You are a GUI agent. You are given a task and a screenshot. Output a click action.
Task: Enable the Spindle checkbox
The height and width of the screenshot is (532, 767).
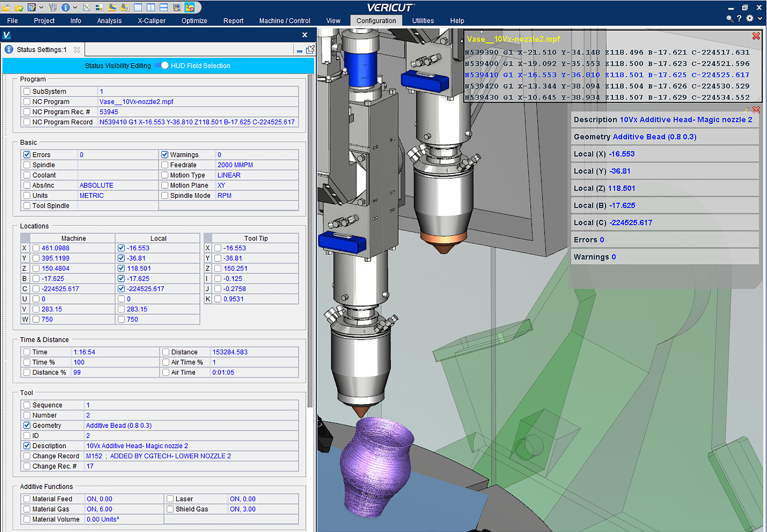tap(27, 165)
